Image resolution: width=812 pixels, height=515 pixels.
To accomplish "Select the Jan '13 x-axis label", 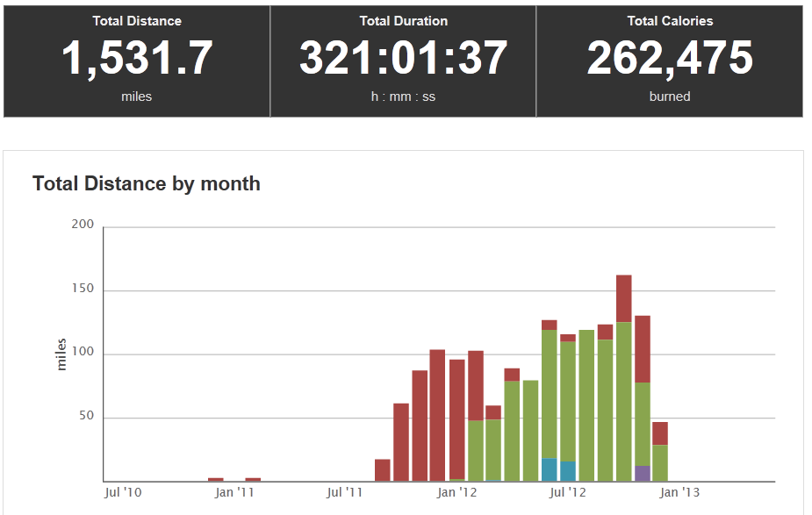I will click(679, 493).
